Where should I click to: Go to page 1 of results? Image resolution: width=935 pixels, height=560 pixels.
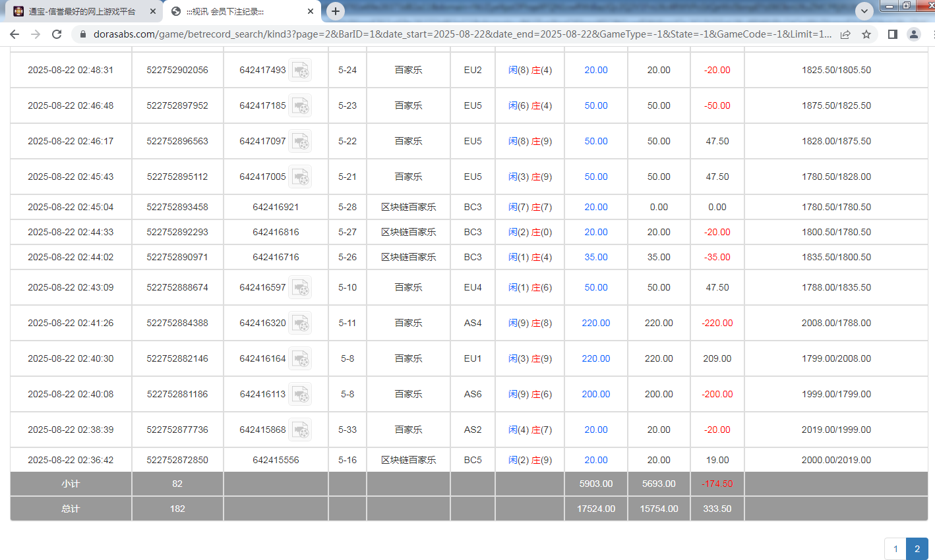click(x=895, y=548)
